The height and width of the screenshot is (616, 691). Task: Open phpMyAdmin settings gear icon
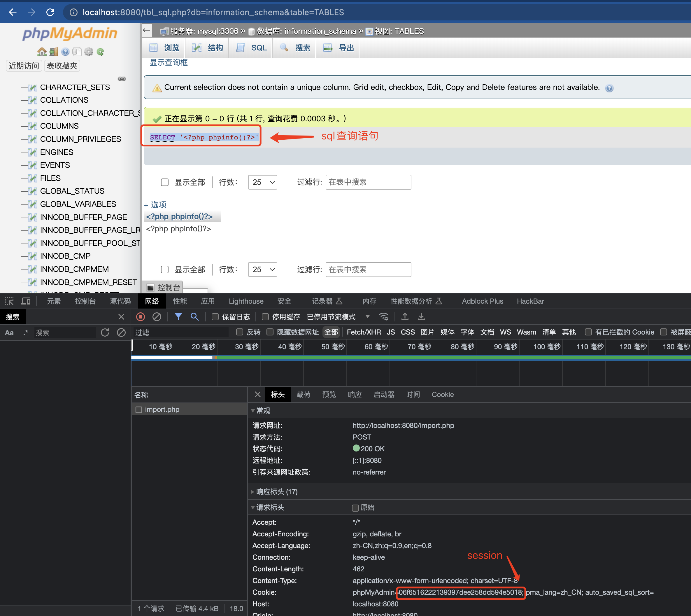point(89,52)
